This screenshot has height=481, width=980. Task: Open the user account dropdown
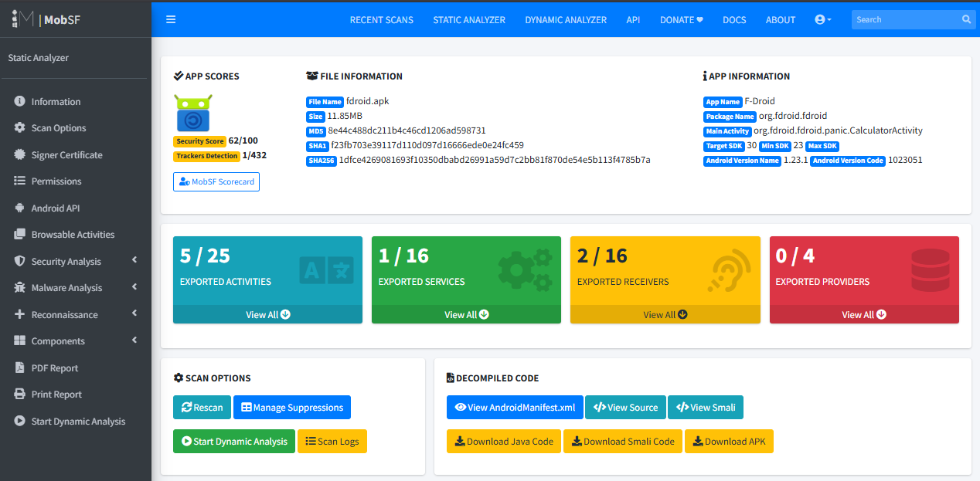823,19
